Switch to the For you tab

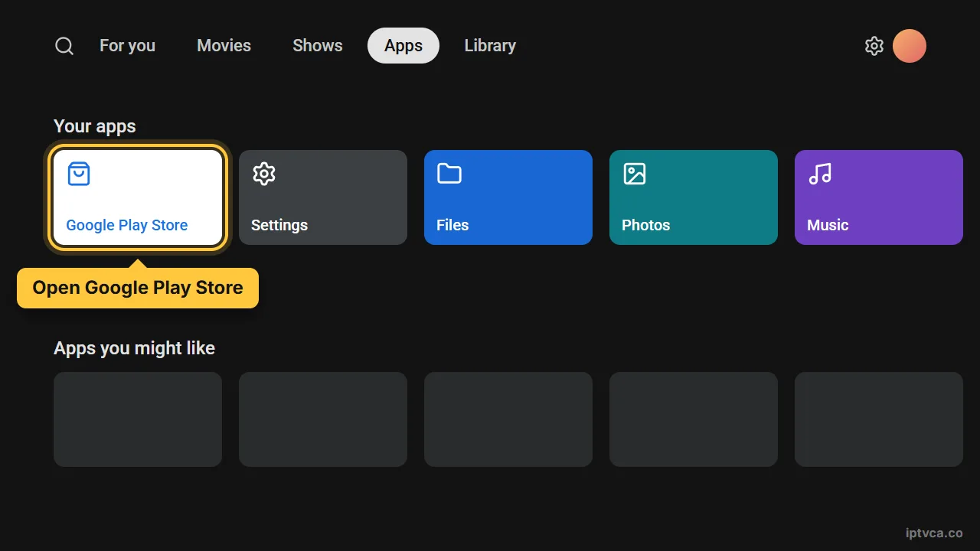click(127, 46)
